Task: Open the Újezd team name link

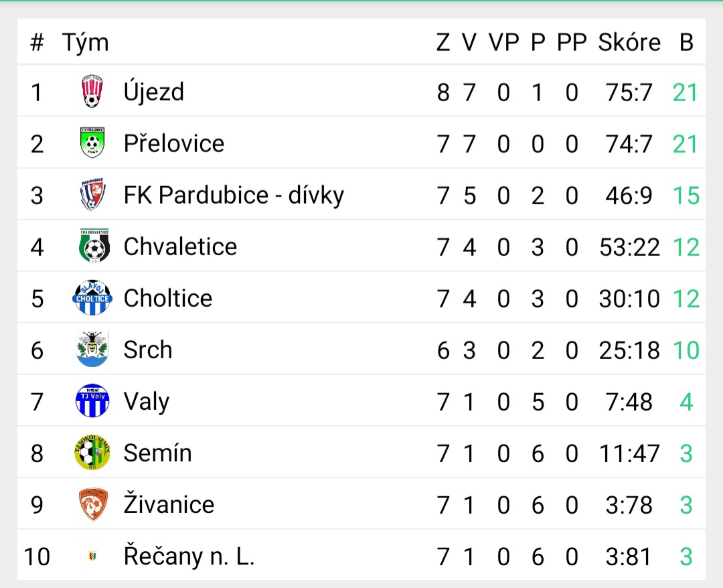Action: click(x=154, y=92)
